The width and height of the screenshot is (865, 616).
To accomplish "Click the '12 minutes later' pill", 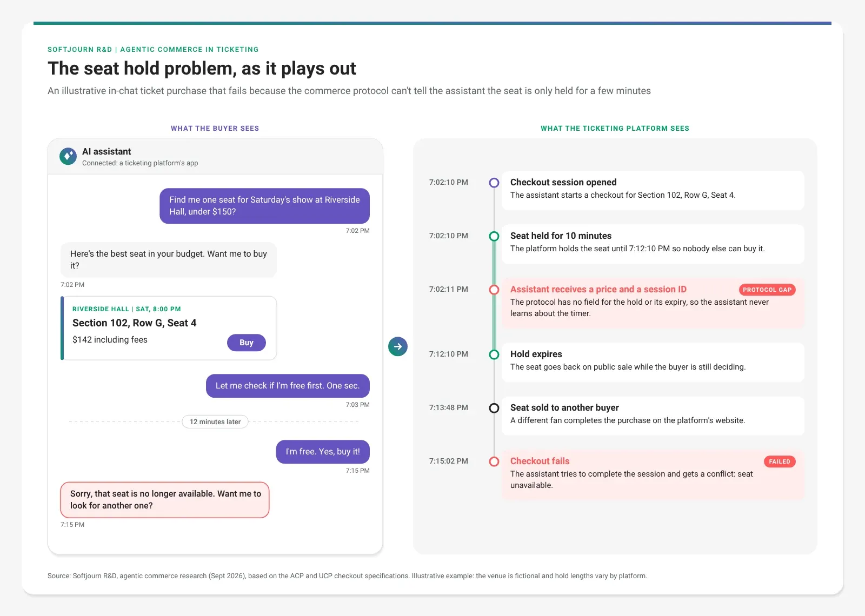I will click(x=215, y=422).
